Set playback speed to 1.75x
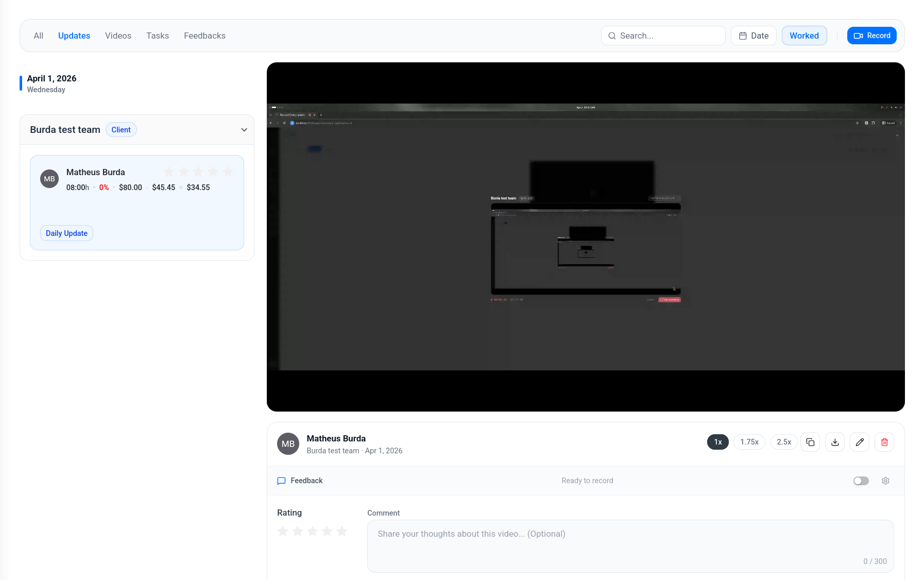924x580 pixels. click(749, 442)
